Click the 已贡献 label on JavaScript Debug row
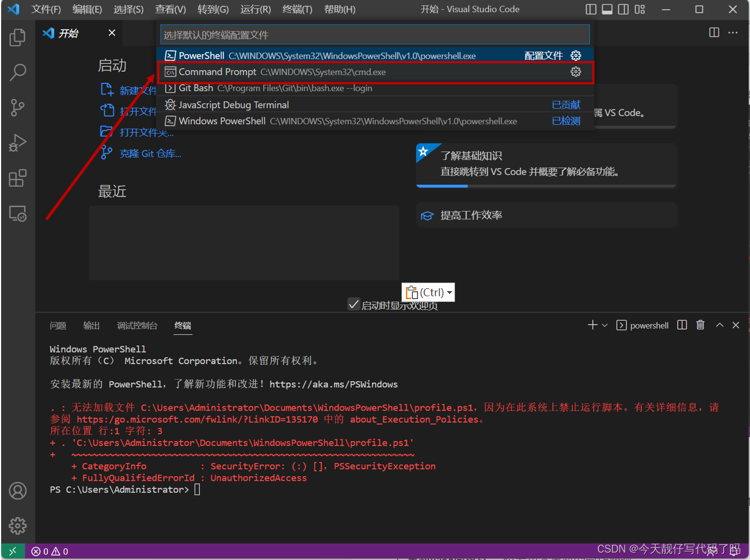Viewport: 750px width, 560px height. pos(566,105)
